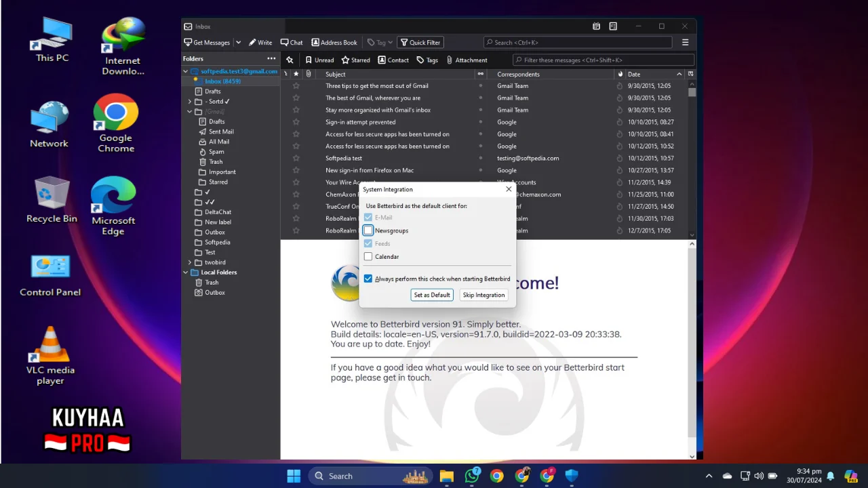Viewport: 868px width, 488px height.
Task: Show hidden system tray icons
Action: pyautogui.click(x=709, y=476)
